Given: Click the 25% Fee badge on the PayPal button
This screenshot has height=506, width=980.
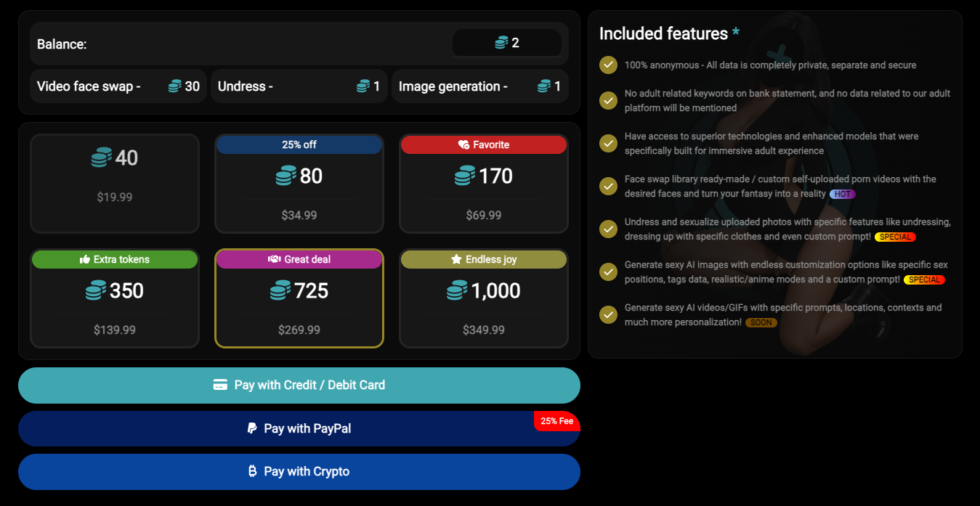Looking at the screenshot, I should 556,420.
